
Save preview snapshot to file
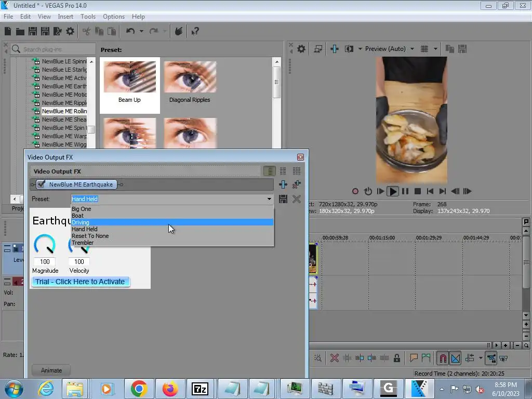(462, 49)
